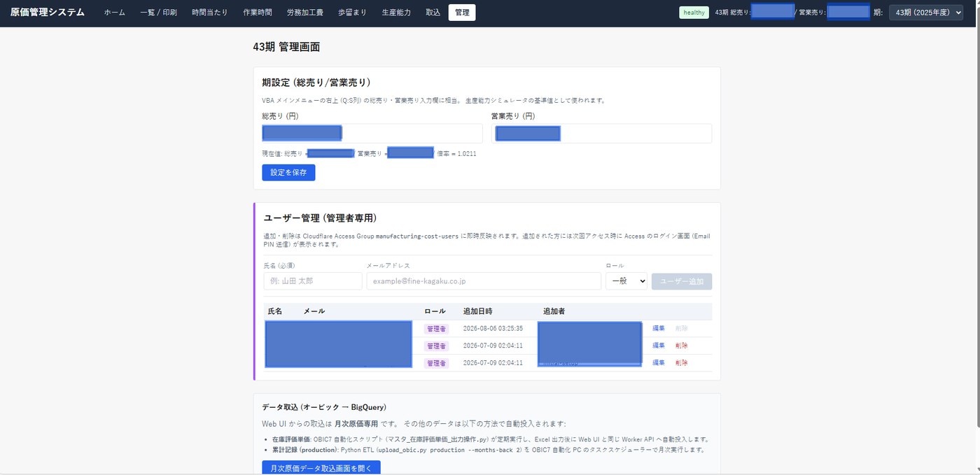This screenshot has height=475, width=980.
Task: Open the 43期 (2025年度) period dropdown
Action: coord(925,13)
